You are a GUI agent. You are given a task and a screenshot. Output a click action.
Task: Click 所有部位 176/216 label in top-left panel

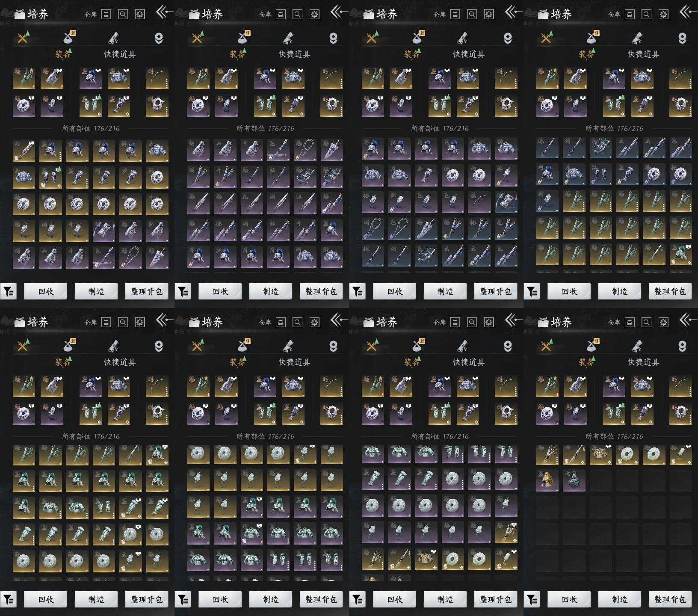pyautogui.click(x=91, y=128)
